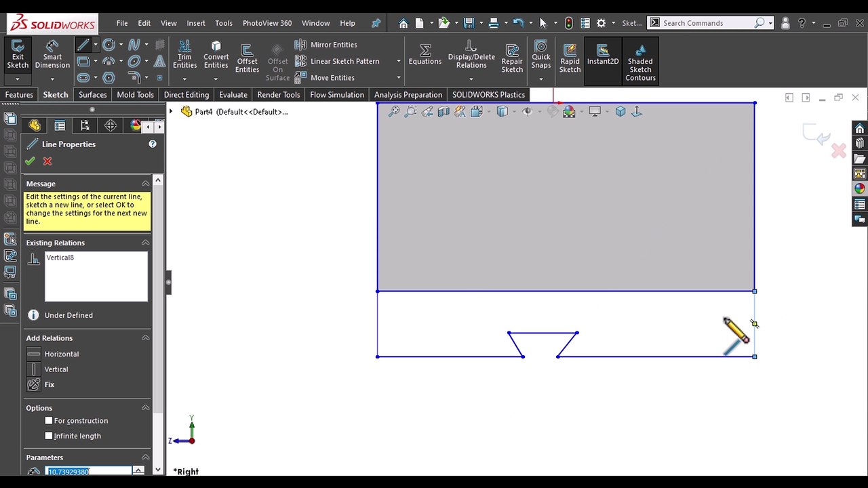
Task: Open Quick Snaps options
Action: pyautogui.click(x=541, y=54)
